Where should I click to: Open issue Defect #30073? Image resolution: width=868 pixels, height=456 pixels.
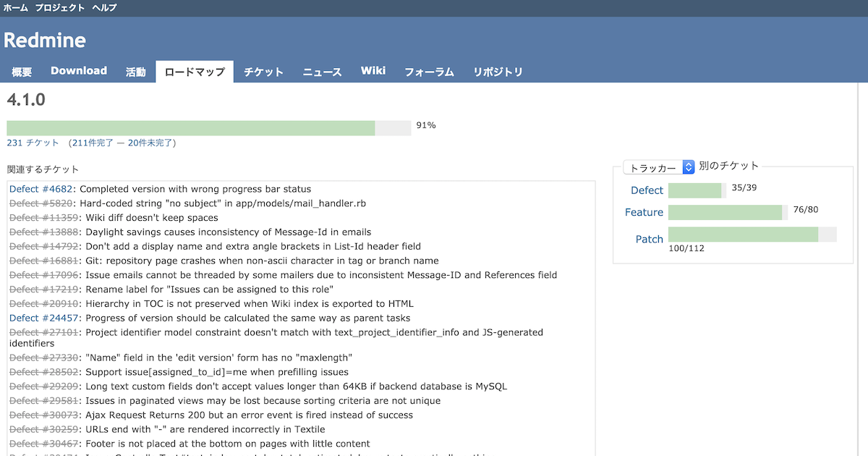[x=45, y=415]
